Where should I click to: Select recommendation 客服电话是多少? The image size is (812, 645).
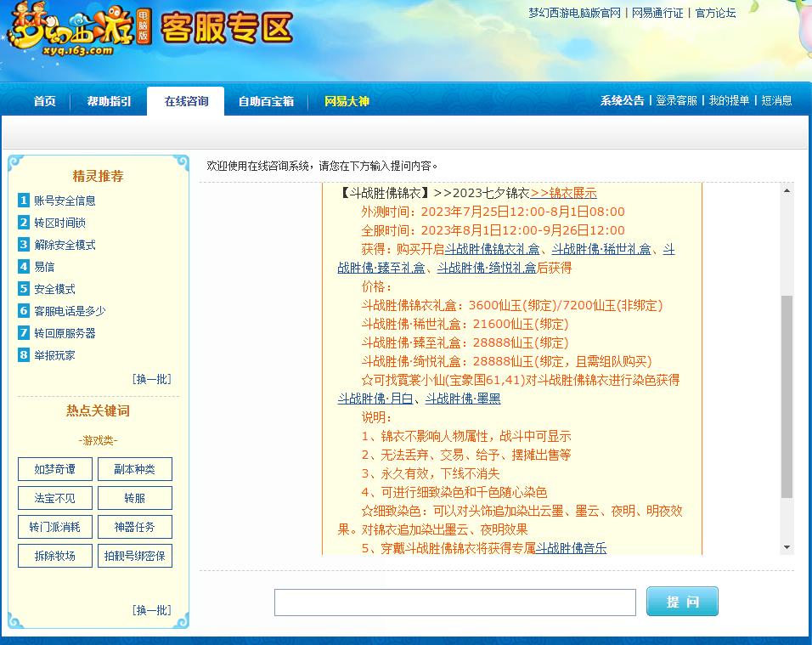[x=70, y=311]
